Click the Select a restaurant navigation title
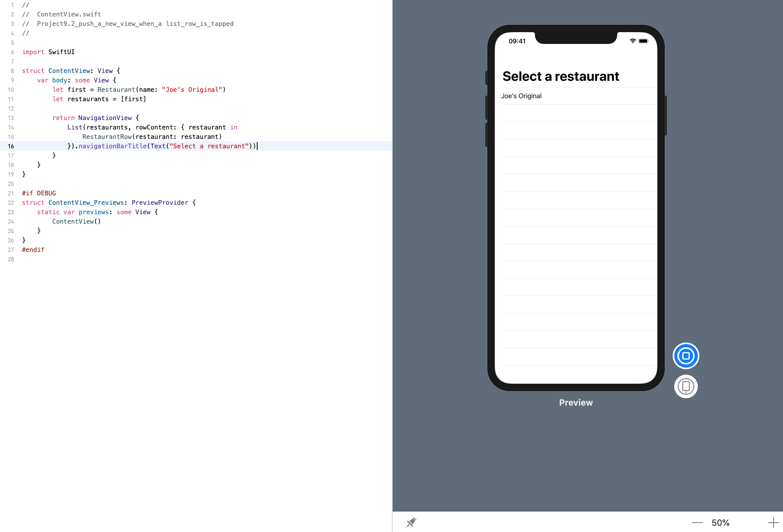This screenshot has height=532, width=783. click(560, 76)
